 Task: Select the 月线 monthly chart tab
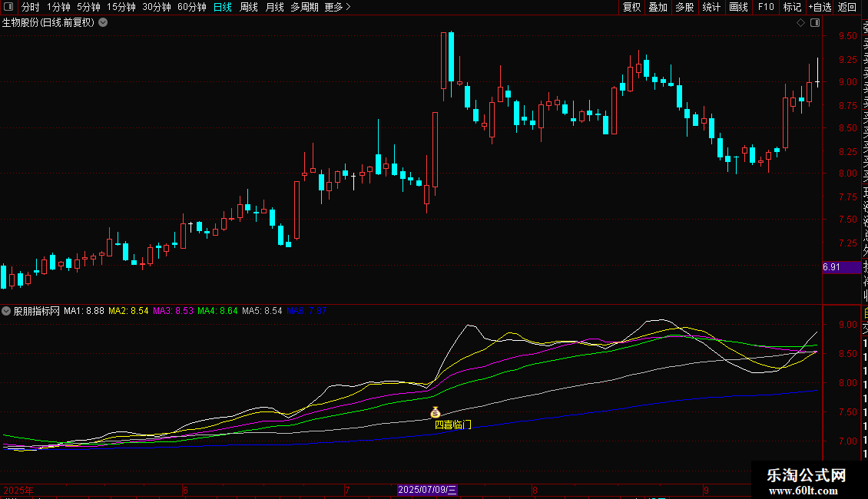pyautogui.click(x=274, y=7)
